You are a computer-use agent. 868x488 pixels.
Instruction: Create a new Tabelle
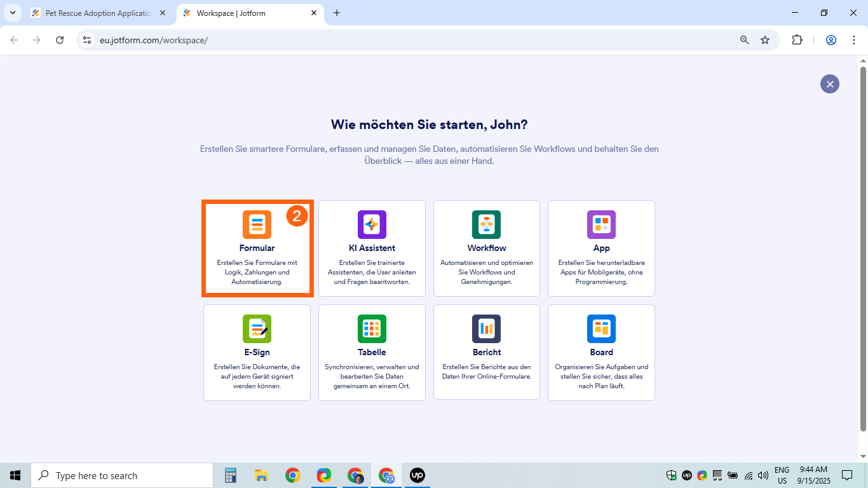372,353
